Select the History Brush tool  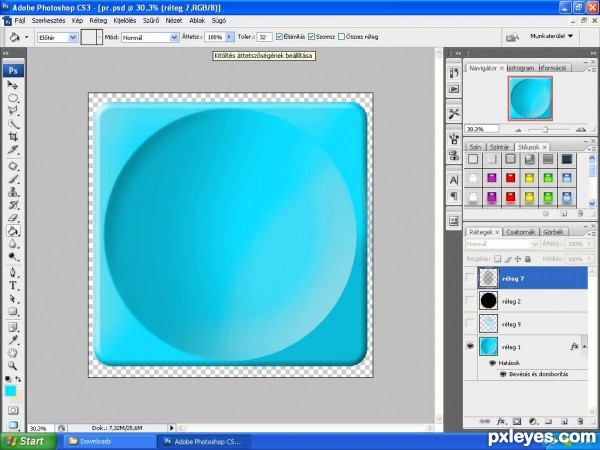13,205
